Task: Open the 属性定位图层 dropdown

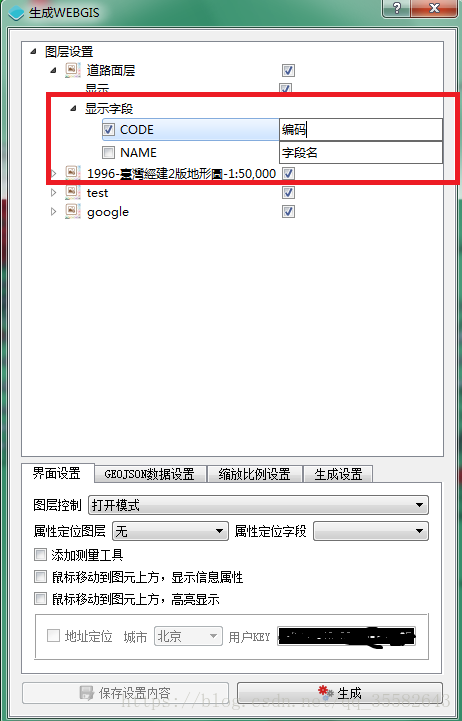Action: coord(170,531)
